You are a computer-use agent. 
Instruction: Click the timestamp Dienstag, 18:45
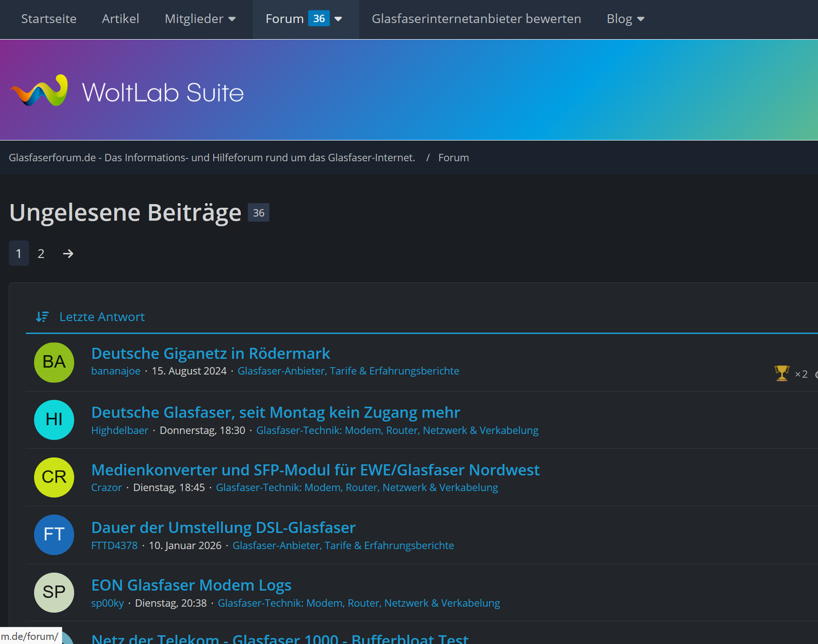click(x=169, y=487)
